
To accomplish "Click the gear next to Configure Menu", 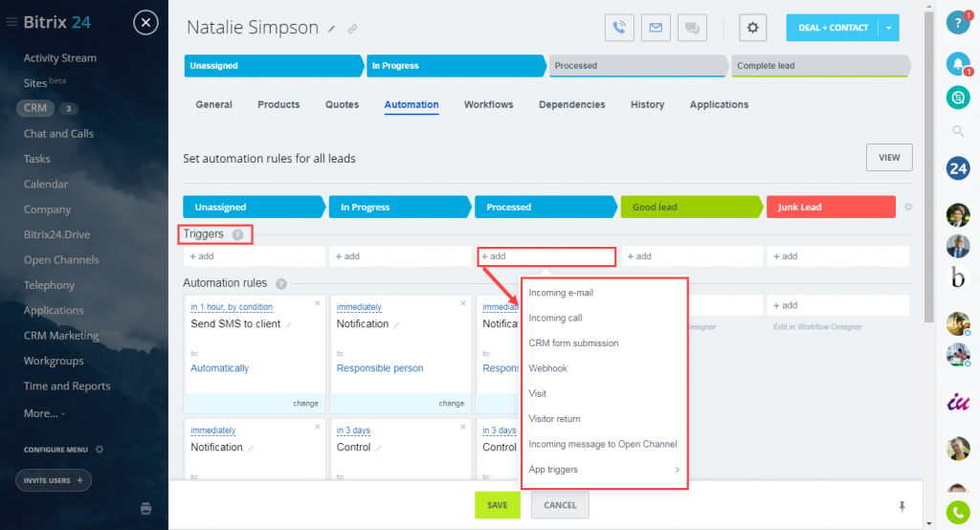I will pos(100,450).
